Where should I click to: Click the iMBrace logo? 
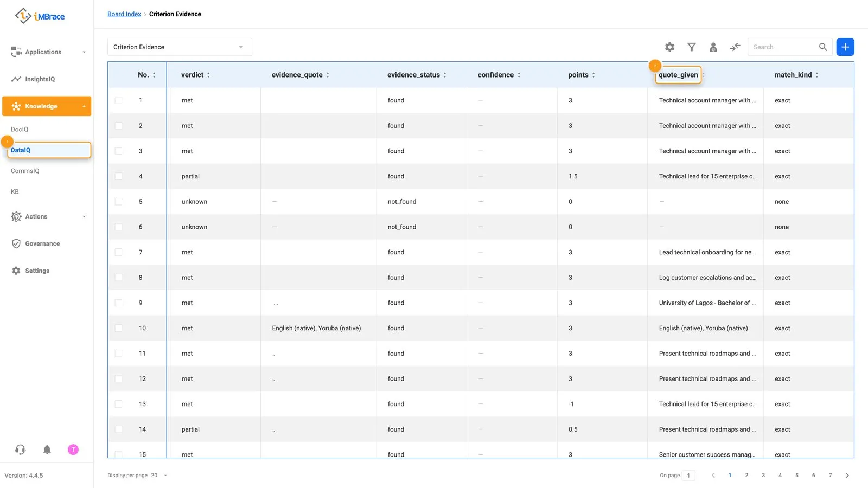[x=40, y=16]
